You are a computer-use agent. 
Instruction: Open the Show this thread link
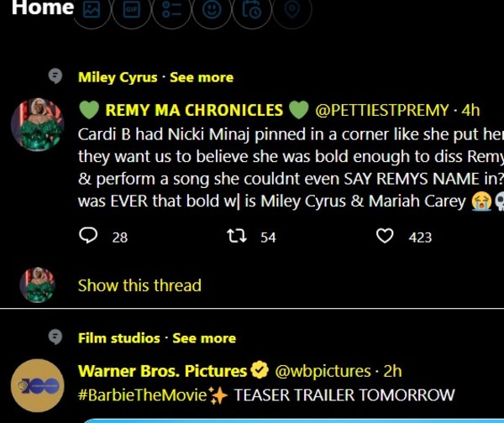click(x=139, y=285)
